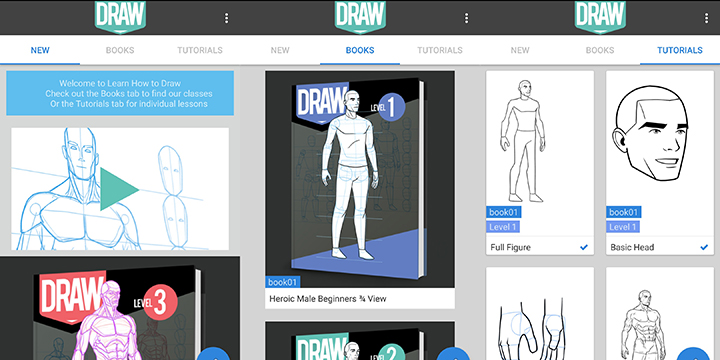Click the Level 1 tag on the Basic Head card

coord(623,227)
